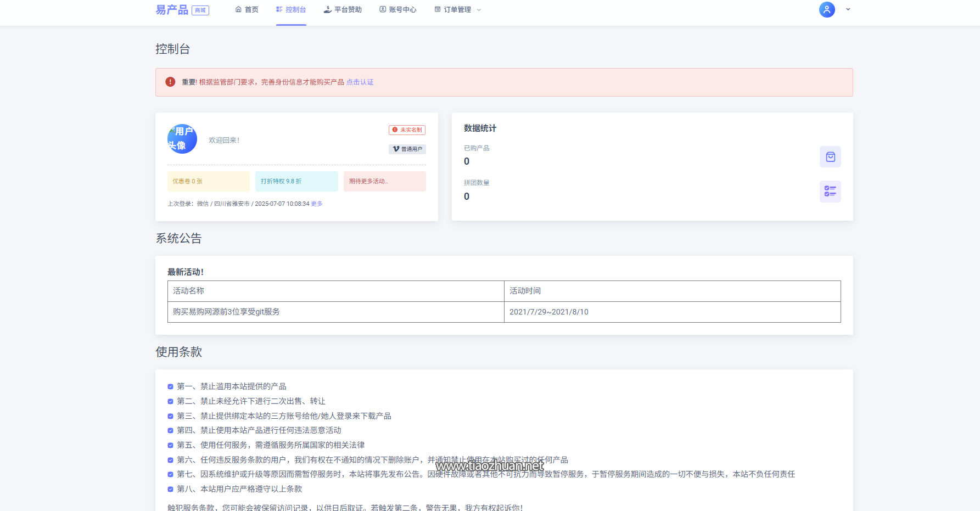Follow the 点击认证 link
The image size is (980, 511).
[x=360, y=82]
